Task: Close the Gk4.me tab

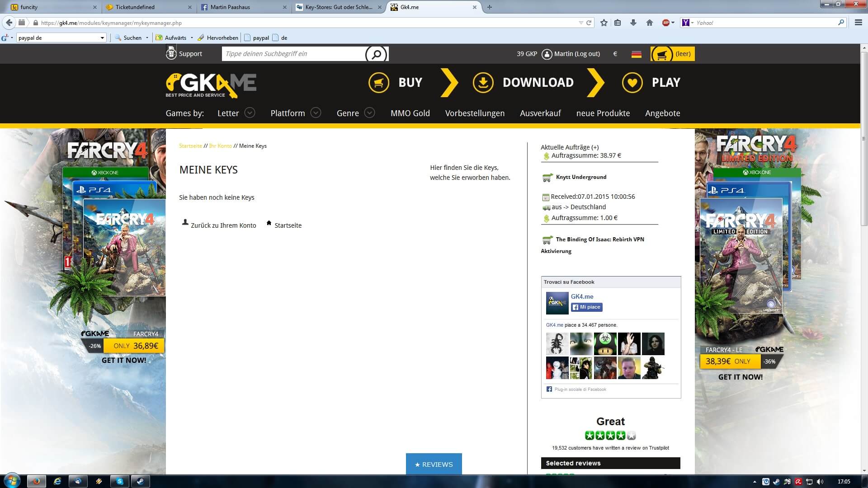Action: pos(475,7)
